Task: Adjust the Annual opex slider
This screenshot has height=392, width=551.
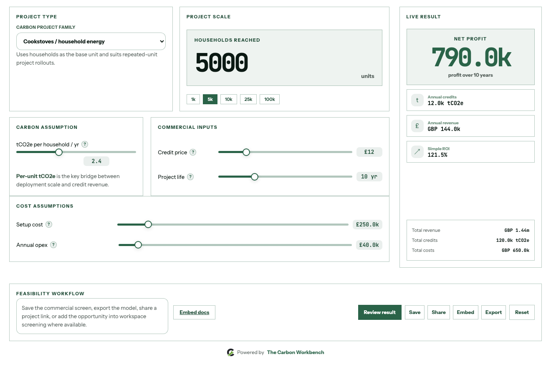Action: [x=235, y=245]
